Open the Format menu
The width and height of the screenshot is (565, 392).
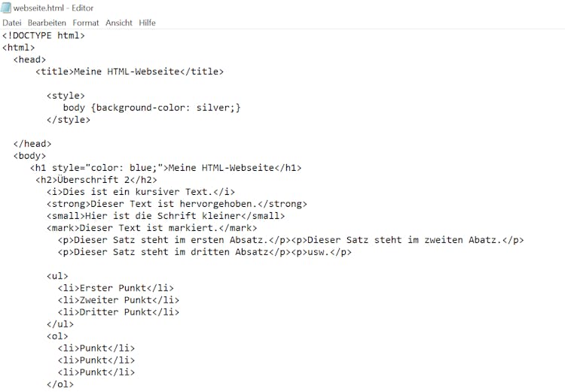coord(85,23)
